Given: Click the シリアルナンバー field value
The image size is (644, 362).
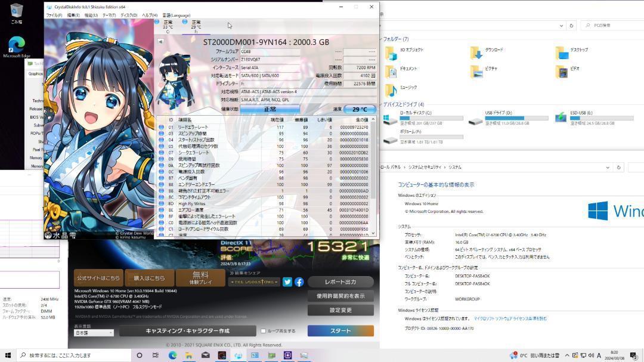Looking at the screenshot, I should point(270,60).
